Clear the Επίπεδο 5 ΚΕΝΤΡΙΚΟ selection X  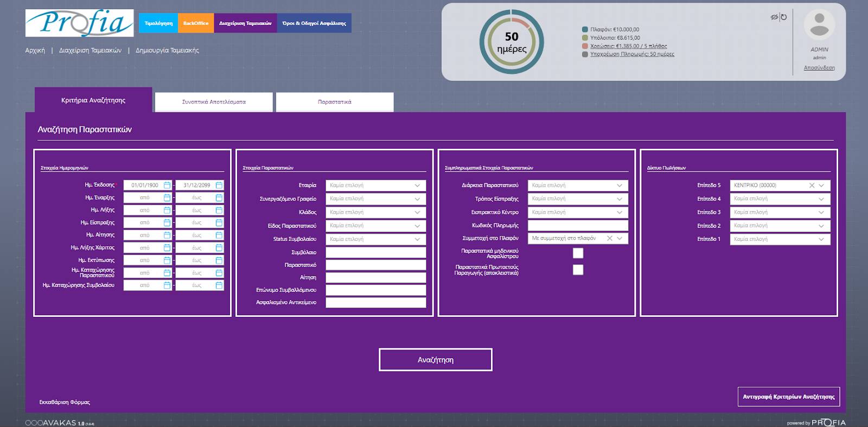pyautogui.click(x=812, y=186)
